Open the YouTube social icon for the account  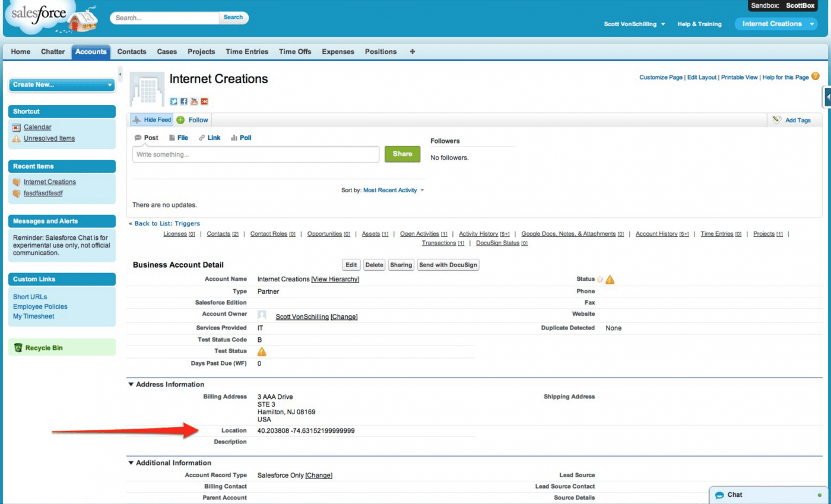pyautogui.click(x=194, y=102)
